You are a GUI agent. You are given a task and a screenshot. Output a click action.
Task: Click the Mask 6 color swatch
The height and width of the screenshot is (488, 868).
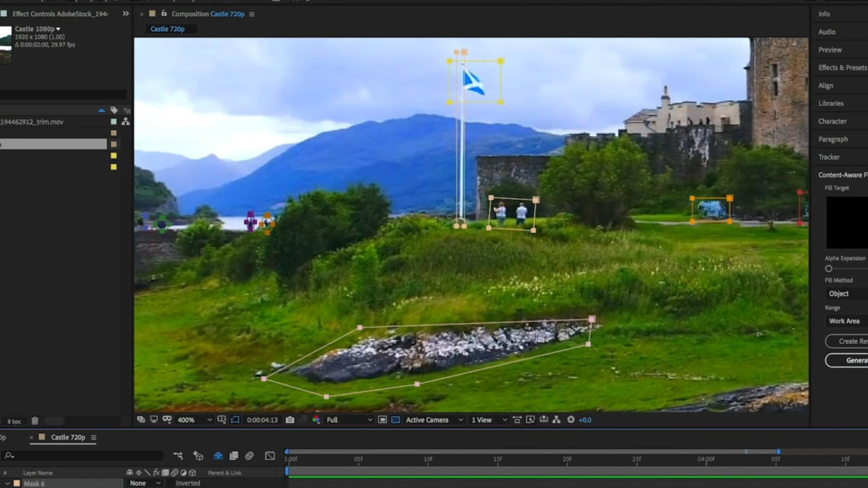(x=17, y=483)
